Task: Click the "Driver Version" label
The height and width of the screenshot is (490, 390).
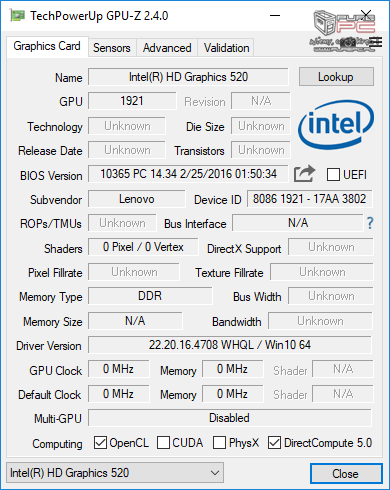Action: (49, 346)
